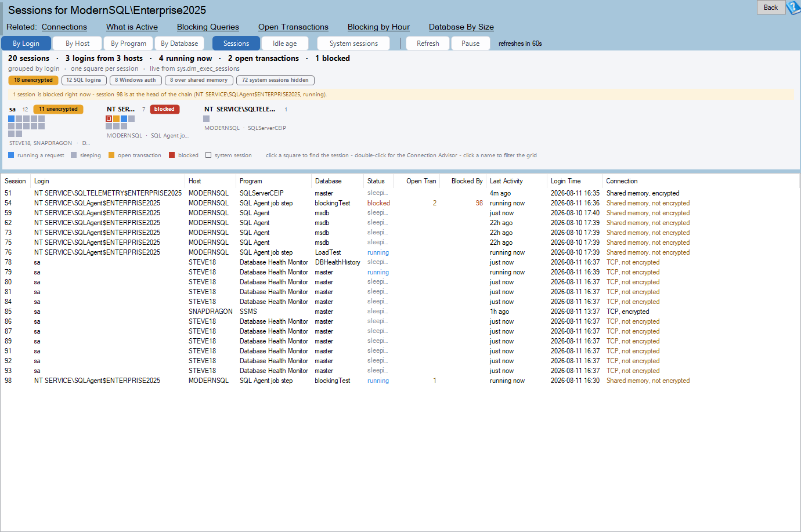Toggle the 12 SQL logins filter chip
801x532 pixels.
(x=84, y=80)
